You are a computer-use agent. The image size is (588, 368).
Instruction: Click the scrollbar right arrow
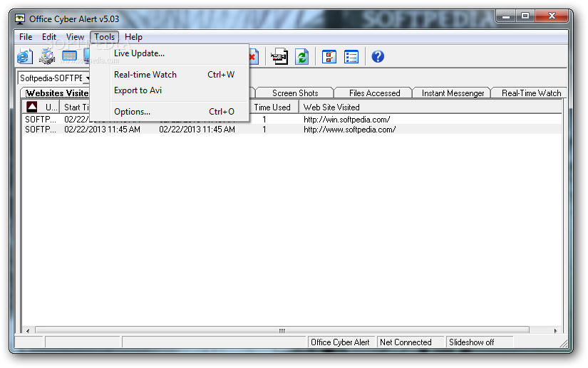tap(556, 330)
